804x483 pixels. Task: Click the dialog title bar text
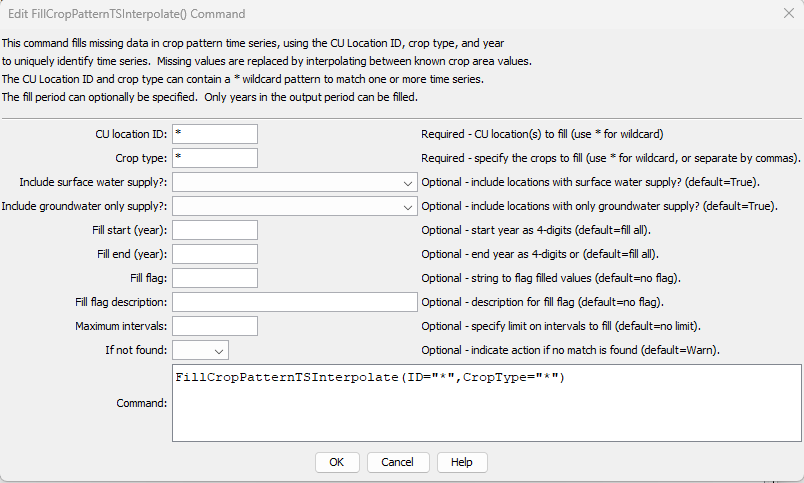point(127,14)
